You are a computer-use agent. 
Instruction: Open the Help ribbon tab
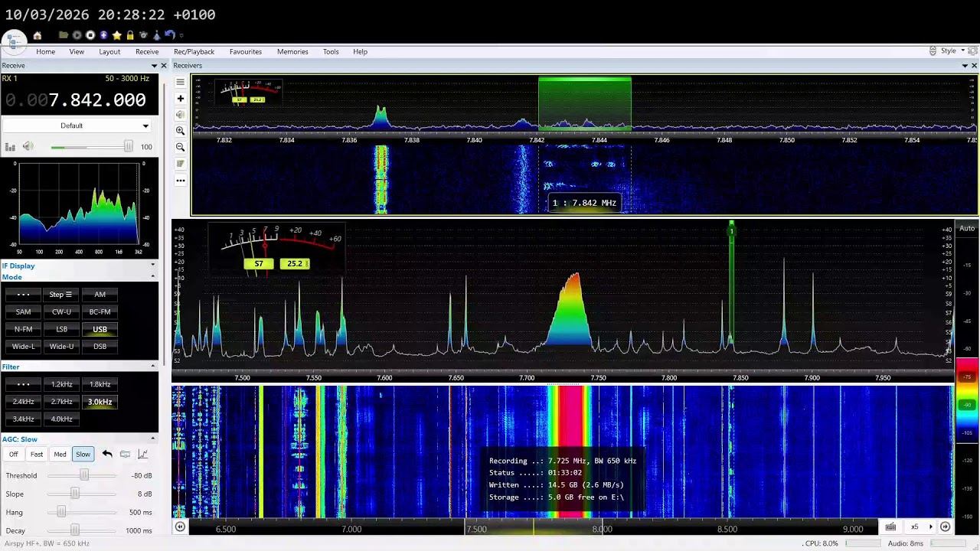[x=360, y=51]
